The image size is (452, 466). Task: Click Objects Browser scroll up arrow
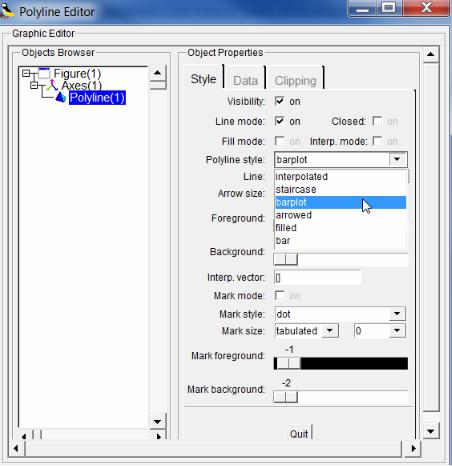[x=158, y=73]
